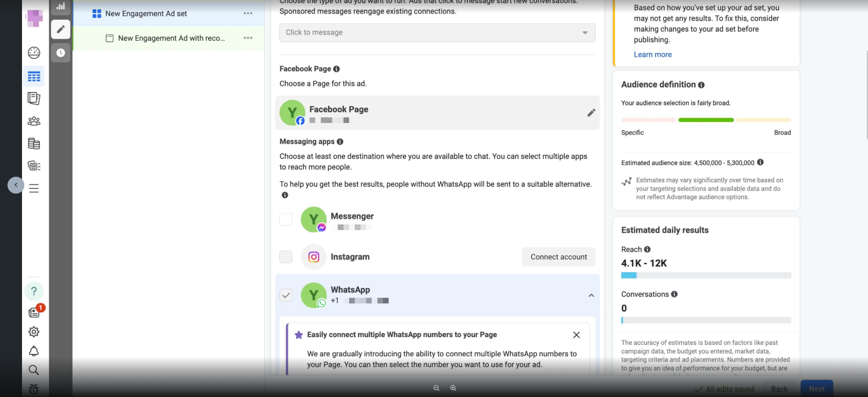Enable the Messenger checkbox
The height and width of the screenshot is (397, 868).
tap(286, 219)
